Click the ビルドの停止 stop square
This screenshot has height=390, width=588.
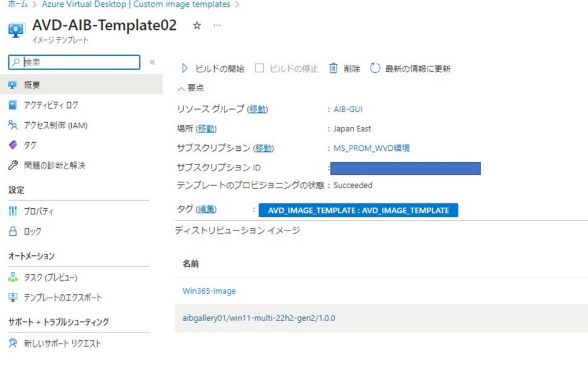point(259,68)
